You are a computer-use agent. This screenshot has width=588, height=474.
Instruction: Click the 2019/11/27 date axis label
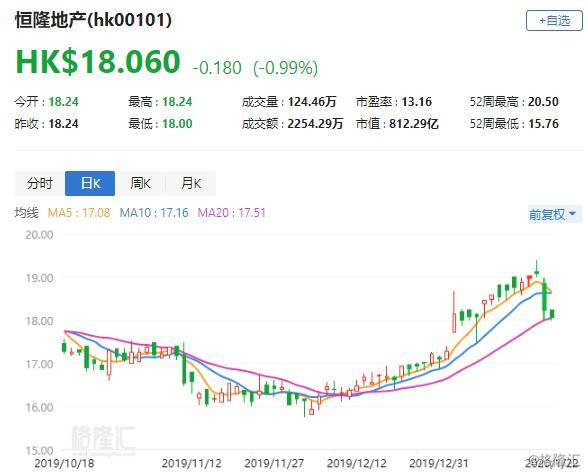274,463
